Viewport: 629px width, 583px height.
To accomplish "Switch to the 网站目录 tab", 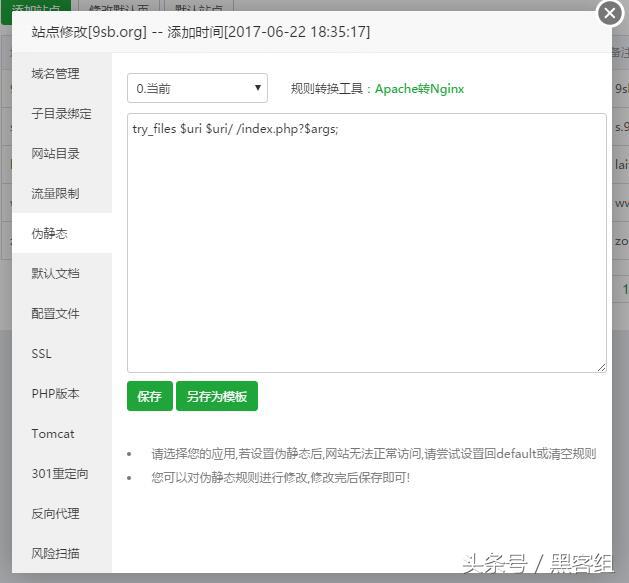I will click(x=62, y=153).
